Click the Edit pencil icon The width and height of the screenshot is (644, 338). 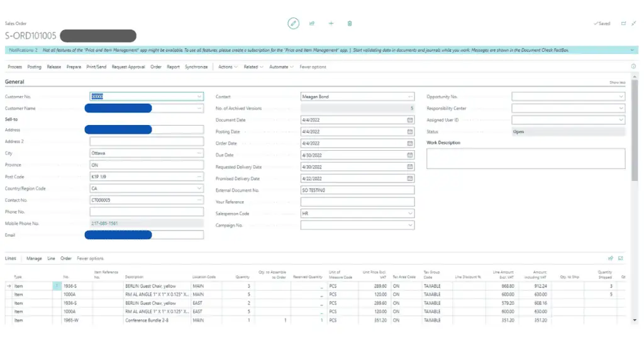(293, 23)
